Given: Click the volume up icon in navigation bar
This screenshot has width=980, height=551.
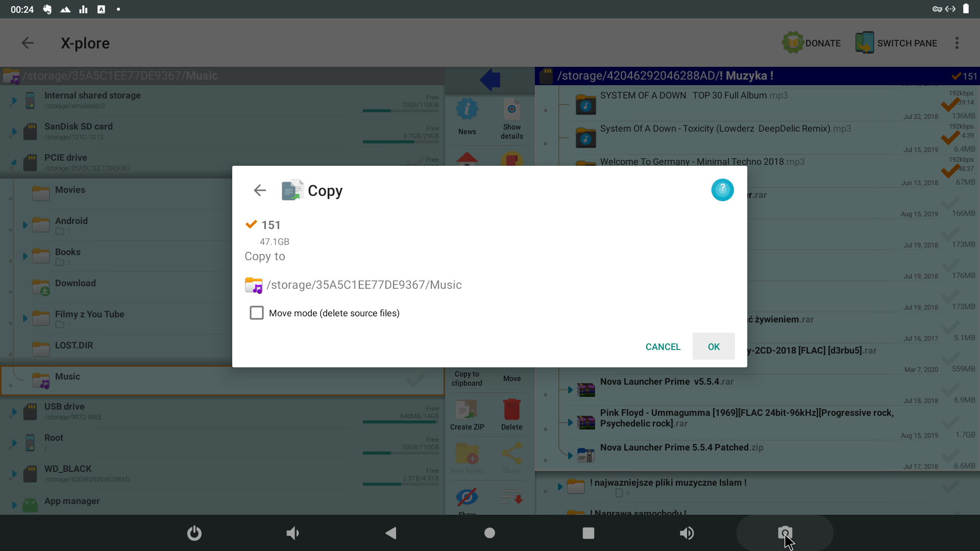Looking at the screenshot, I should coord(687,533).
